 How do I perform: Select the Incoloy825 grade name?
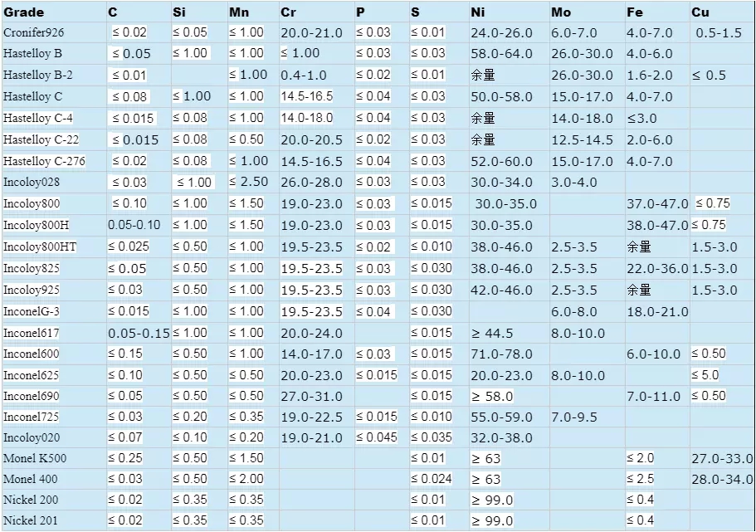pos(32,268)
